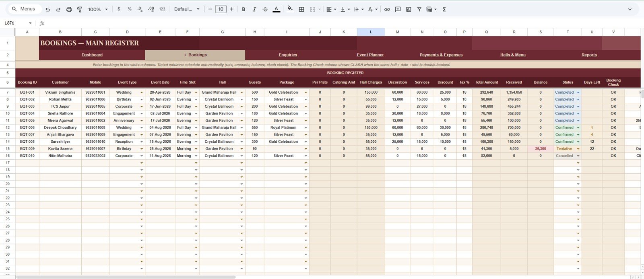This screenshot has height=279, width=644.
Task: Click event date cell 15-Aug-2026
Action: coord(160,142)
